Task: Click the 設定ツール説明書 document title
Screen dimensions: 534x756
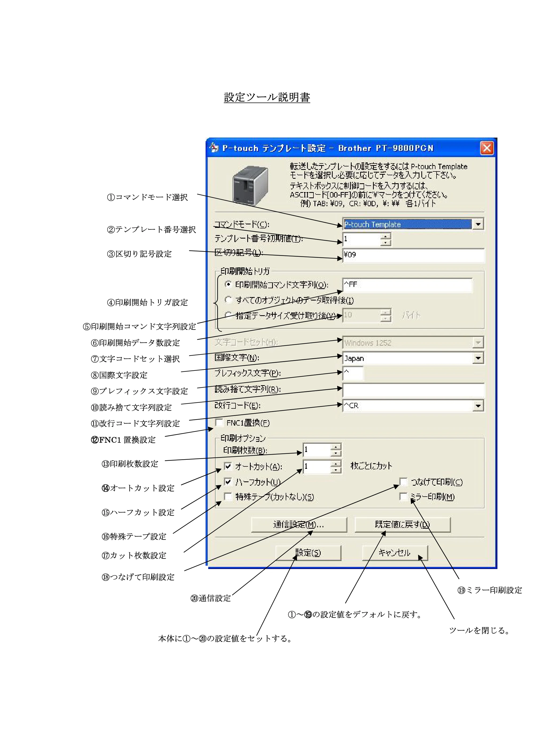Action: (x=267, y=97)
